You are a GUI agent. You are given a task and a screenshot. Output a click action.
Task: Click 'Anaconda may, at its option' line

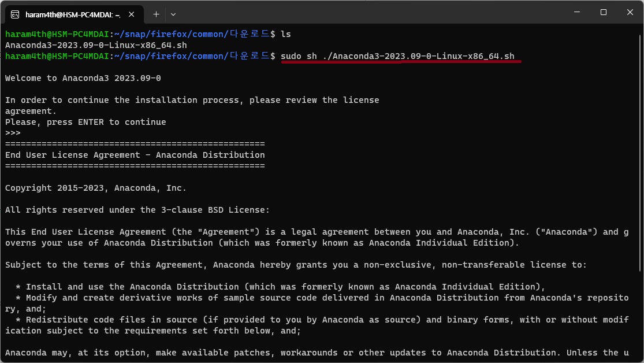coord(317,353)
